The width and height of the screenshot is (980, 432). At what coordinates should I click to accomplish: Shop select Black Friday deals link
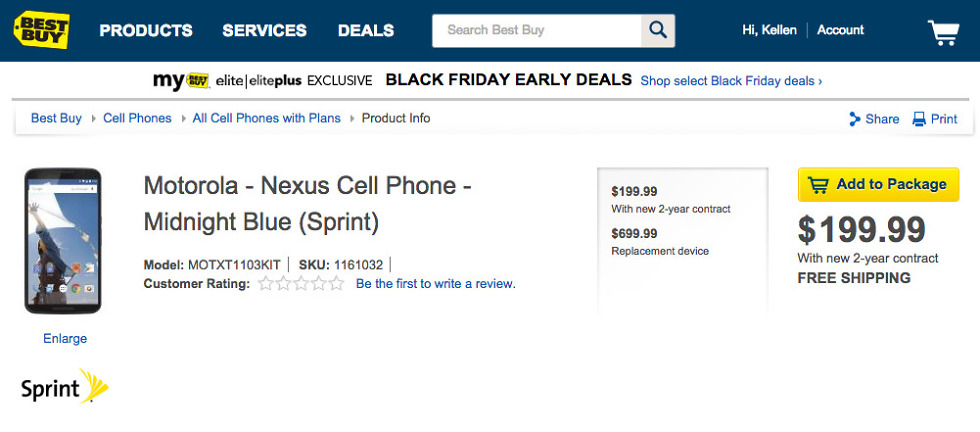(731, 81)
